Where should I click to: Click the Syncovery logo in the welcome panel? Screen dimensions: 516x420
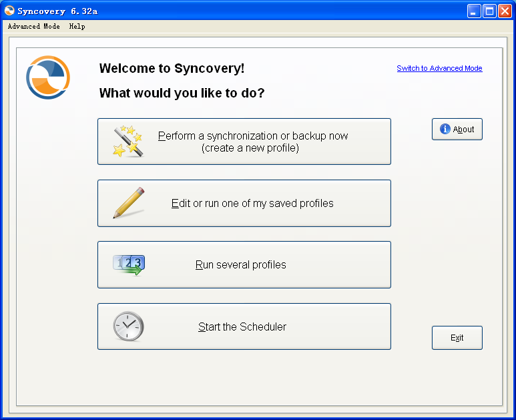click(x=48, y=77)
